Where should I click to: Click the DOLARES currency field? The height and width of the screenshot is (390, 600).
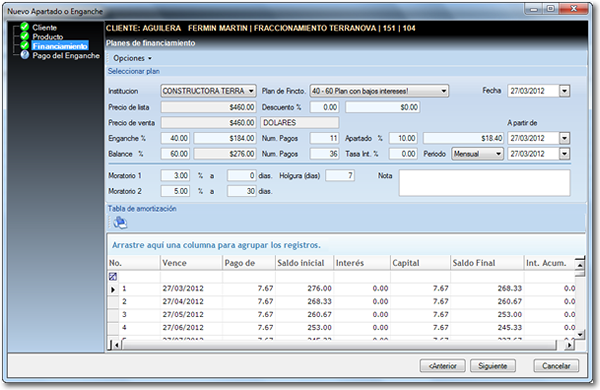tap(300, 122)
